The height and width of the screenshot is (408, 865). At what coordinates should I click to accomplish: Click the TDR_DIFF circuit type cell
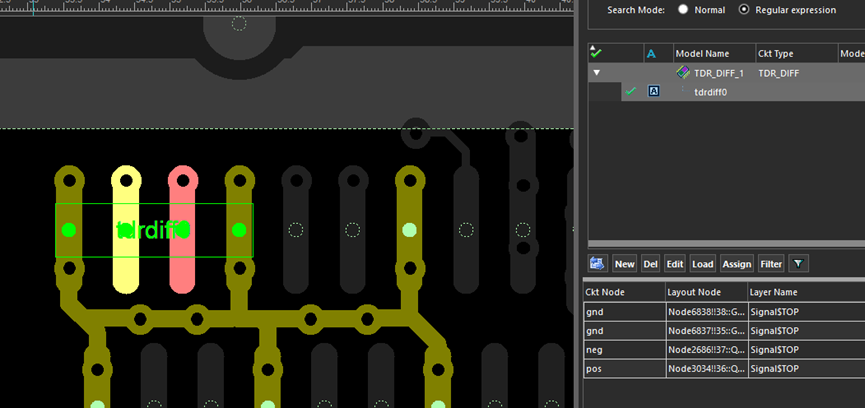click(778, 73)
